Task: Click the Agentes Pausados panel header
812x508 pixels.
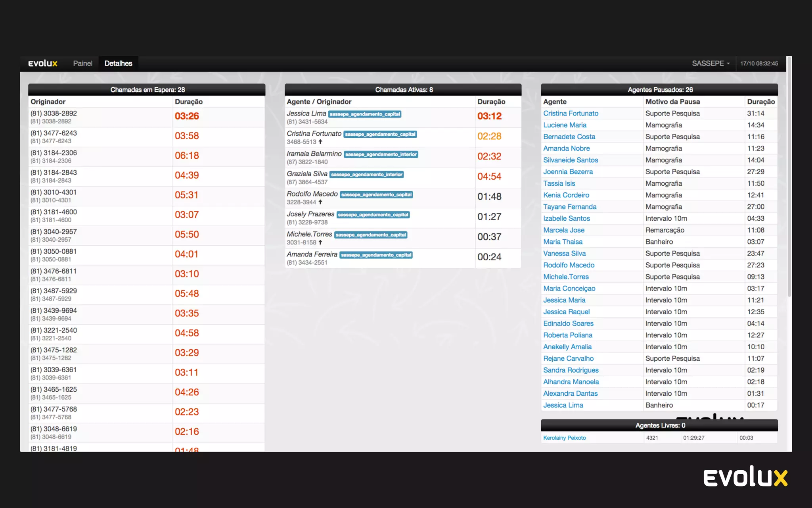Action: 660,90
